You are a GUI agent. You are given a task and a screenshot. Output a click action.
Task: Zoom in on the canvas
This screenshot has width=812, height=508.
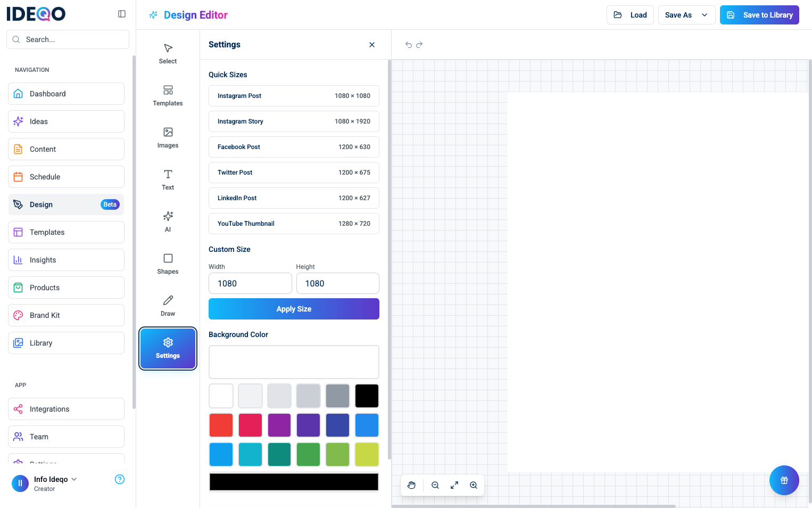coord(474,485)
